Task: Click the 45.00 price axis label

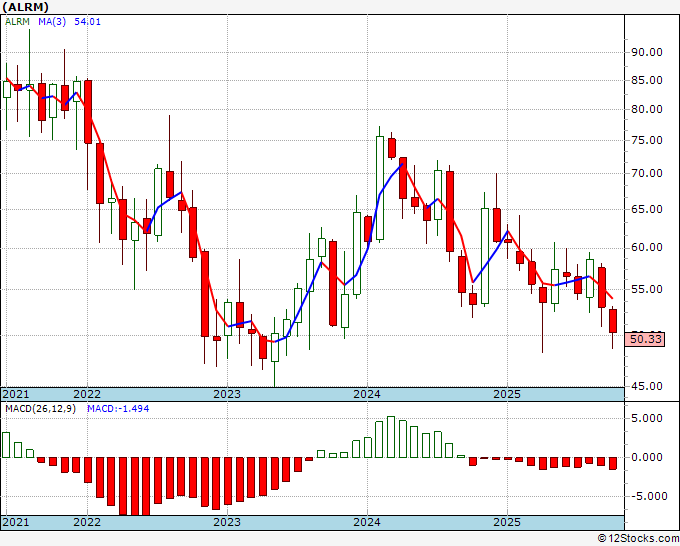Action: click(x=647, y=386)
